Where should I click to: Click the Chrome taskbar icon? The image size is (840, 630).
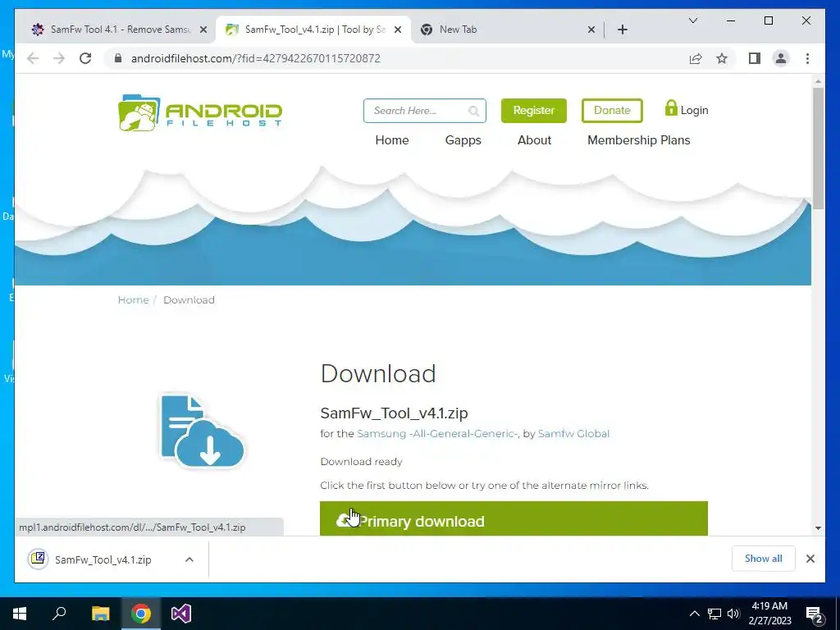click(141, 614)
